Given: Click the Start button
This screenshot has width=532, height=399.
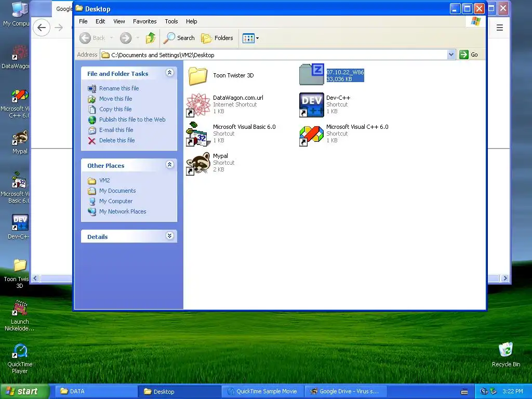Looking at the screenshot, I should [24, 391].
